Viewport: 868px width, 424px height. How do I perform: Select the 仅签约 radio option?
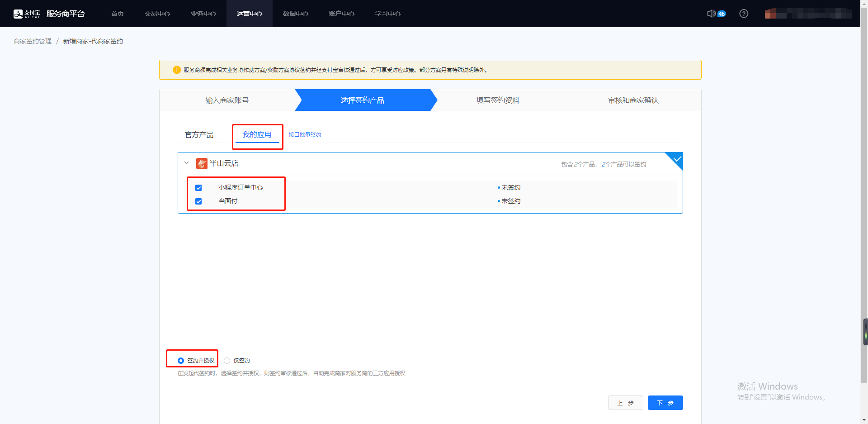(x=227, y=361)
